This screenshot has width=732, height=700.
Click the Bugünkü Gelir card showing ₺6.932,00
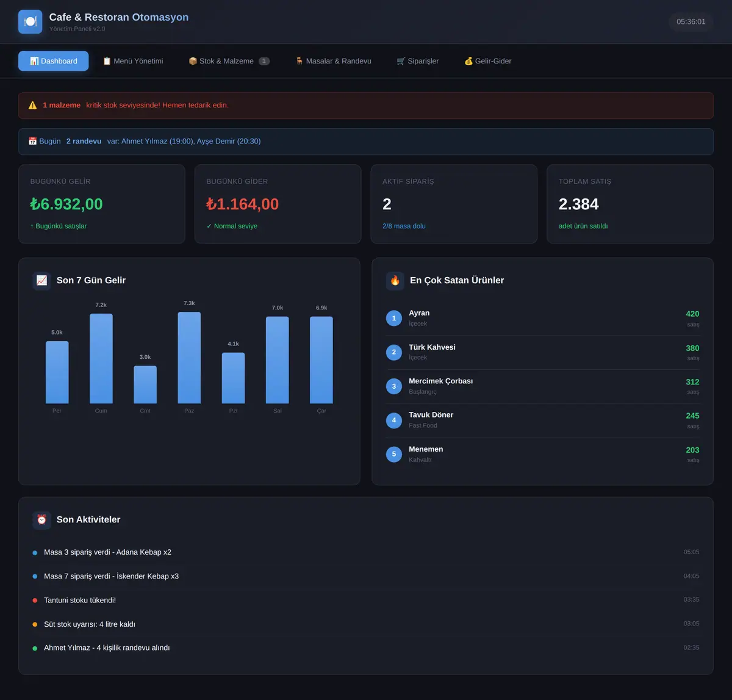pos(102,204)
